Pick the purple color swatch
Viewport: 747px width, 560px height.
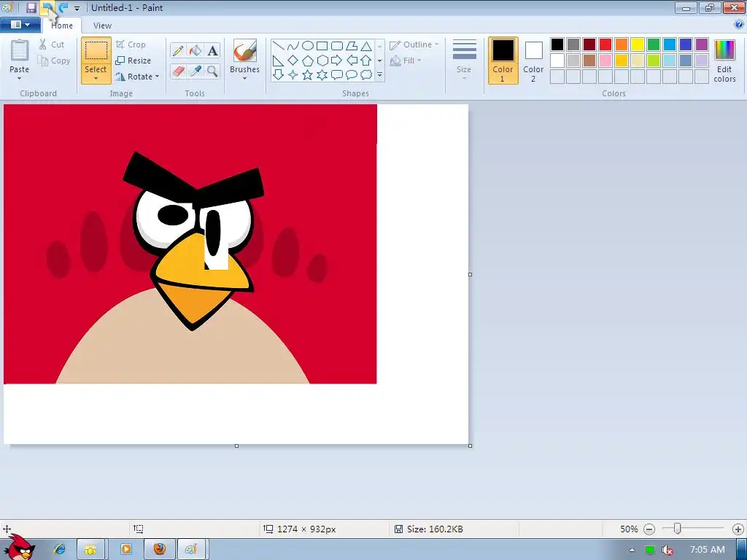click(x=702, y=44)
